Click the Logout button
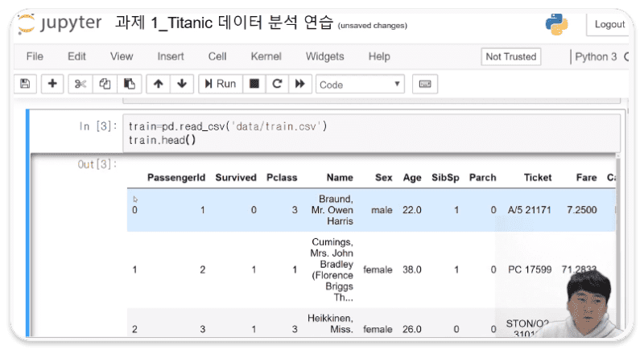 tap(609, 24)
